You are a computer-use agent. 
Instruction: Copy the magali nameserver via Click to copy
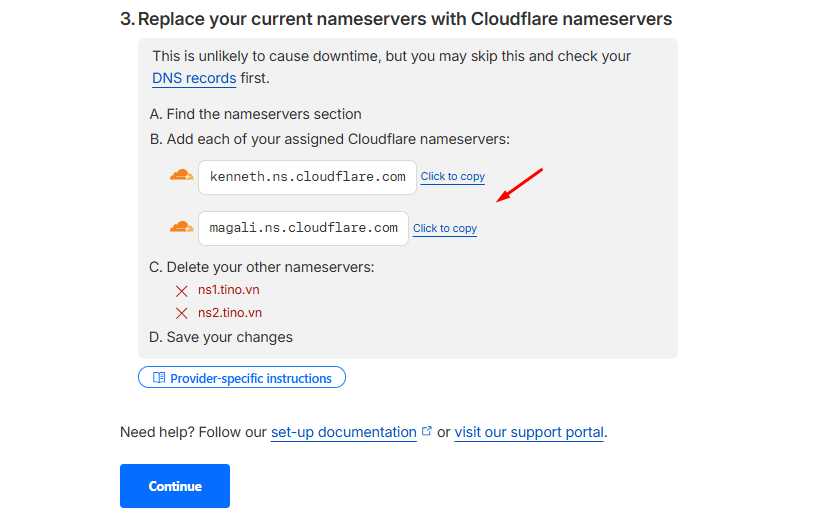[x=445, y=228]
